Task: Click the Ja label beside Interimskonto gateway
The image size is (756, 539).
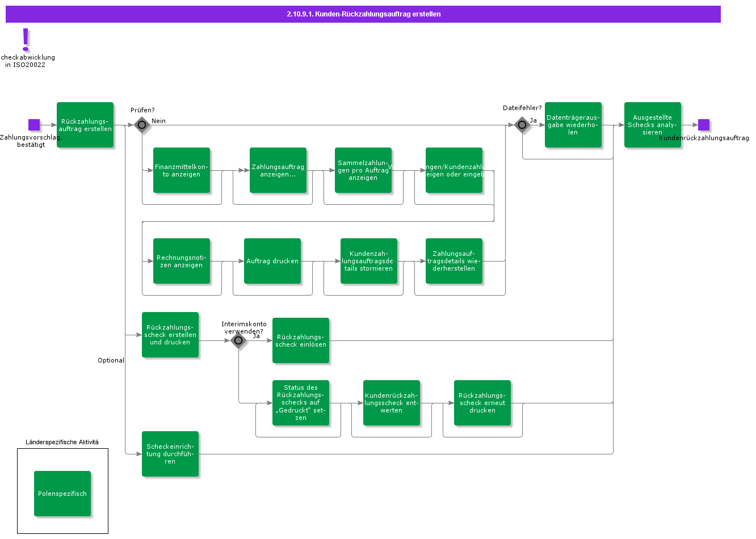Action: (x=256, y=336)
